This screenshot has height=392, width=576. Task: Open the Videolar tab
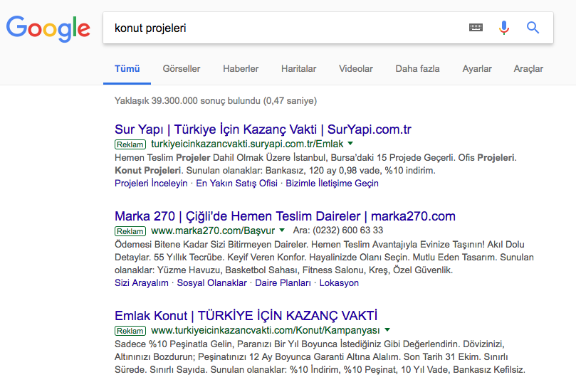point(355,68)
